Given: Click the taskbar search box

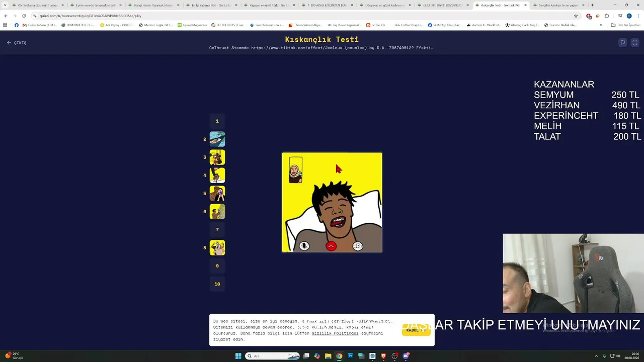Looking at the screenshot, I should (x=273, y=356).
